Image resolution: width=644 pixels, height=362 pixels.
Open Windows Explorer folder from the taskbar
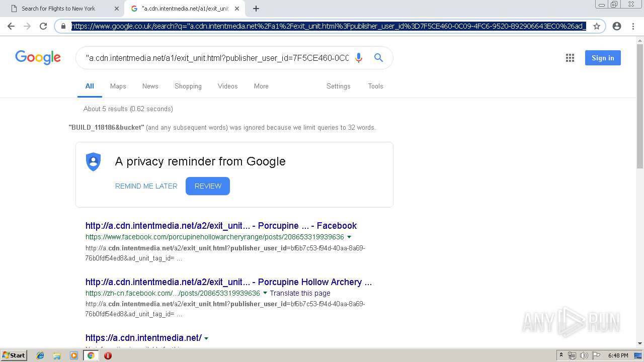pyautogui.click(x=57, y=355)
